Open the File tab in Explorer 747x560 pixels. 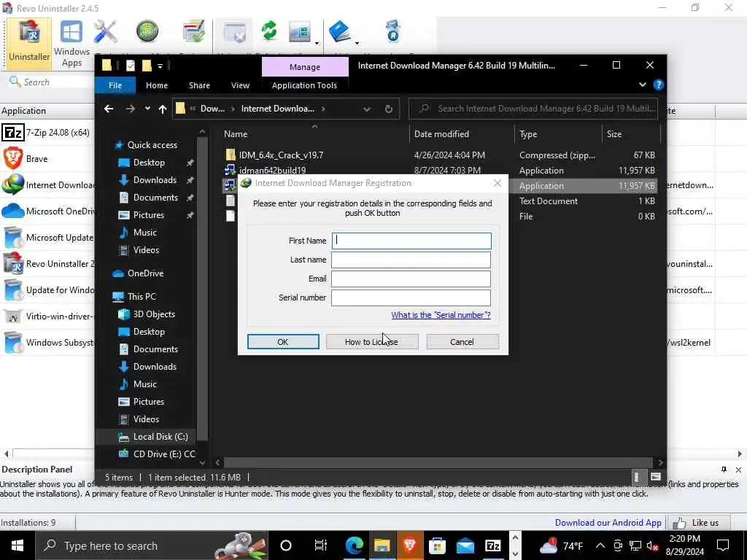(115, 85)
